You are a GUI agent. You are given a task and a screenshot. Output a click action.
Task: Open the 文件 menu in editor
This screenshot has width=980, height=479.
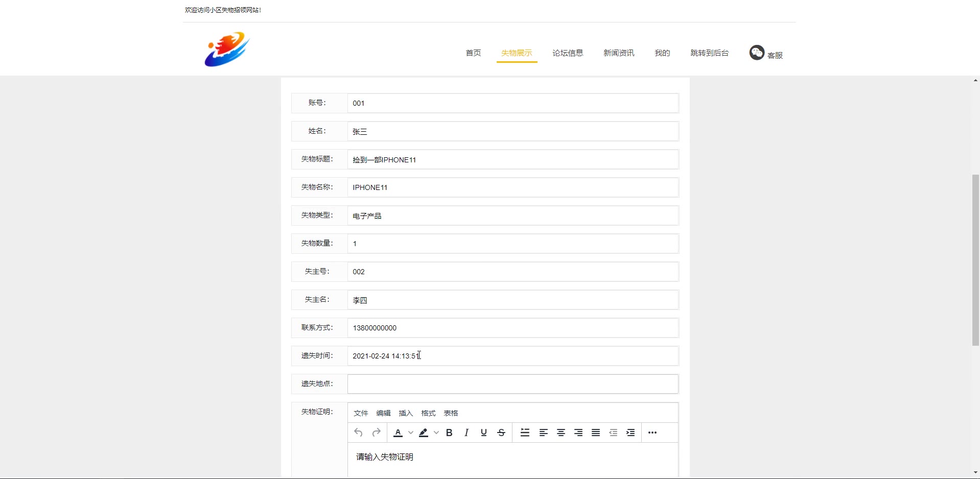pos(361,413)
